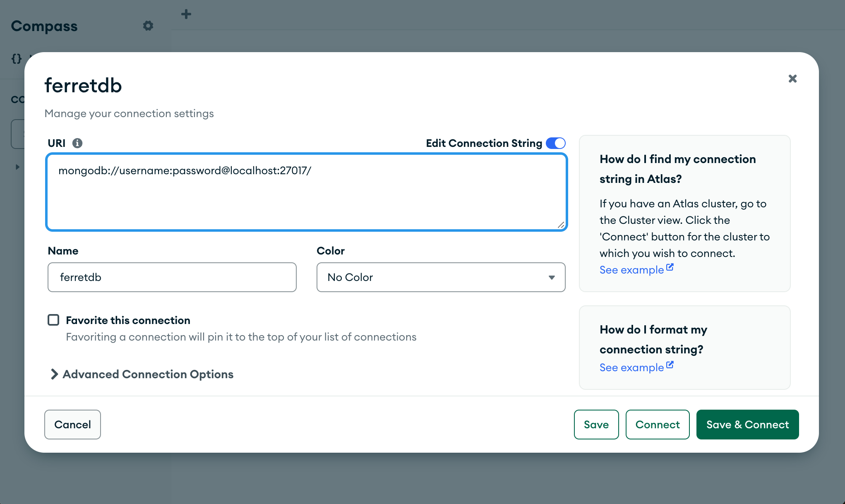Disable the Edit Connection String toggle
Viewport: 845px width, 504px height.
[x=556, y=143]
